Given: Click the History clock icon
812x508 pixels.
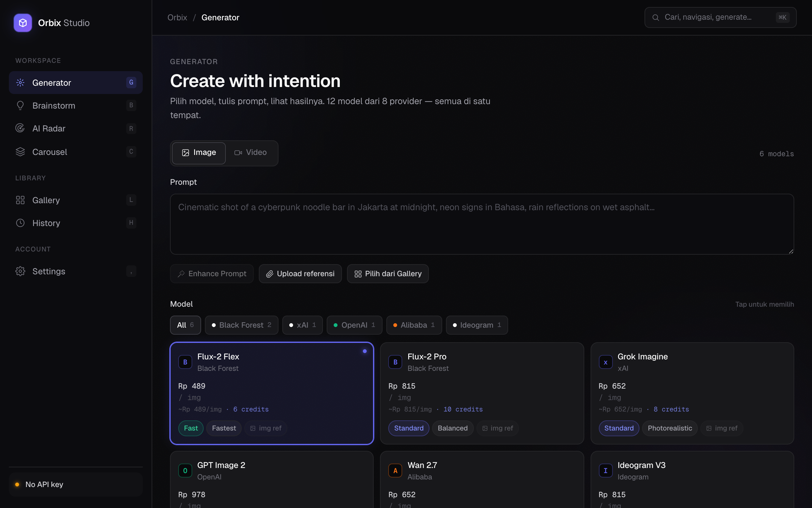Looking at the screenshot, I should pos(20,223).
